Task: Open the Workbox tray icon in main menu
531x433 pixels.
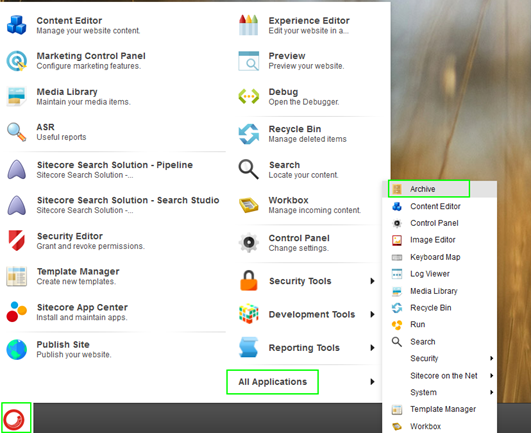Action: (x=249, y=205)
